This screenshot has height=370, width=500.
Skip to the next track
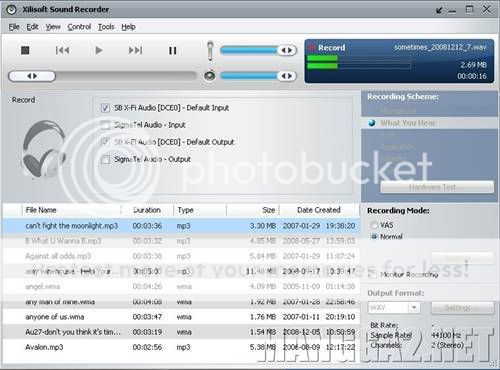(136, 50)
